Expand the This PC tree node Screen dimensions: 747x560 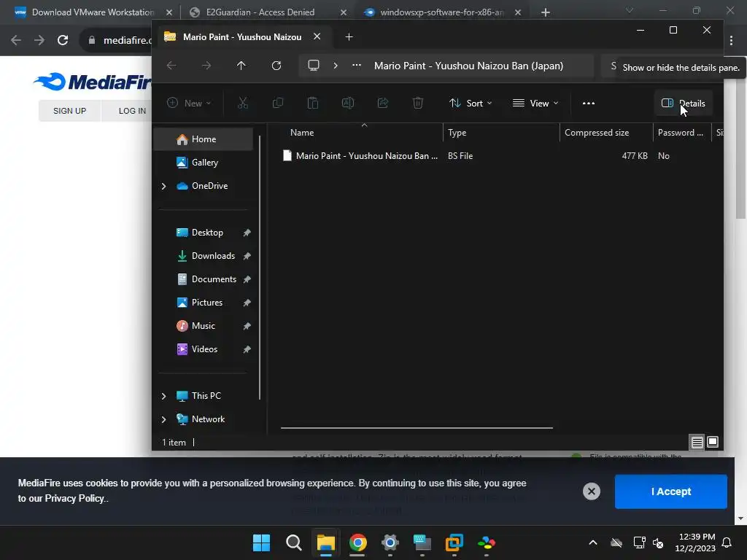point(163,396)
